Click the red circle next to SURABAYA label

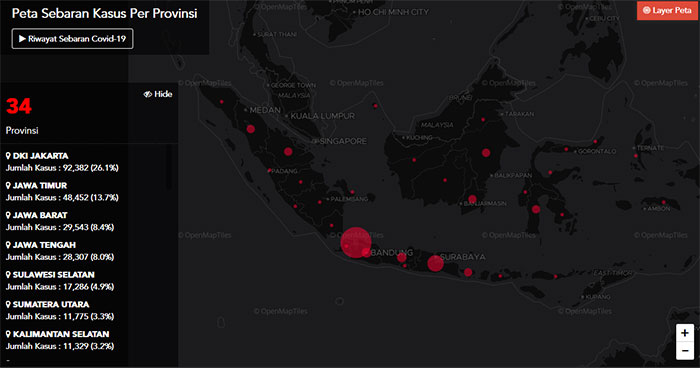click(x=435, y=263)
